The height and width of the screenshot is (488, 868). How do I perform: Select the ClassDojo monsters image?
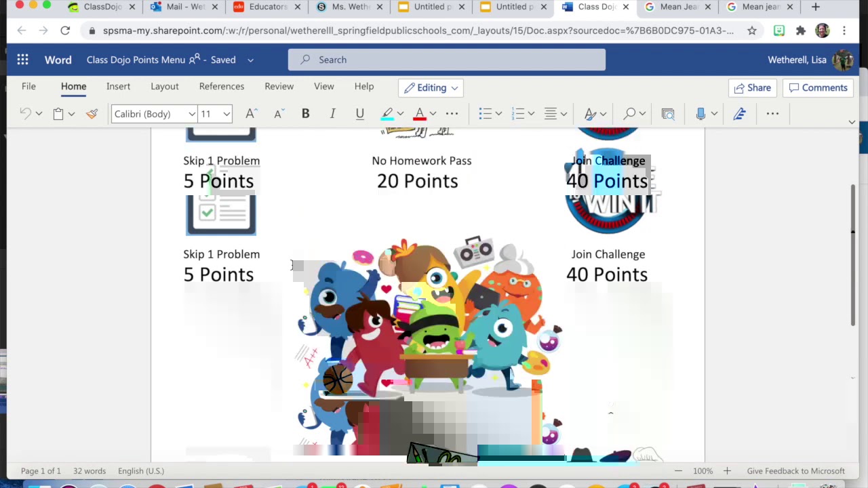coord(430,316)
